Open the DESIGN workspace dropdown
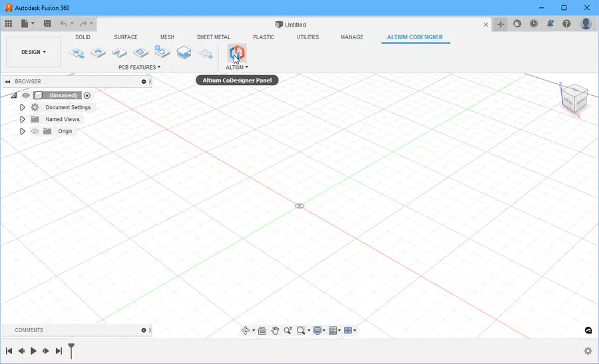The image size is (599, 364). coord(34,52)
